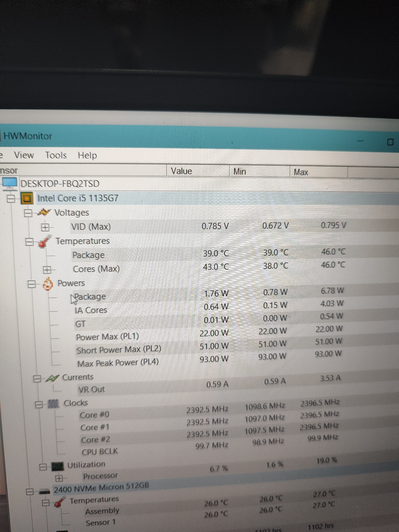This screenshot has width=399, height=532.
Task: Select the CPU BCLK row
Action: tap(100, 451)
